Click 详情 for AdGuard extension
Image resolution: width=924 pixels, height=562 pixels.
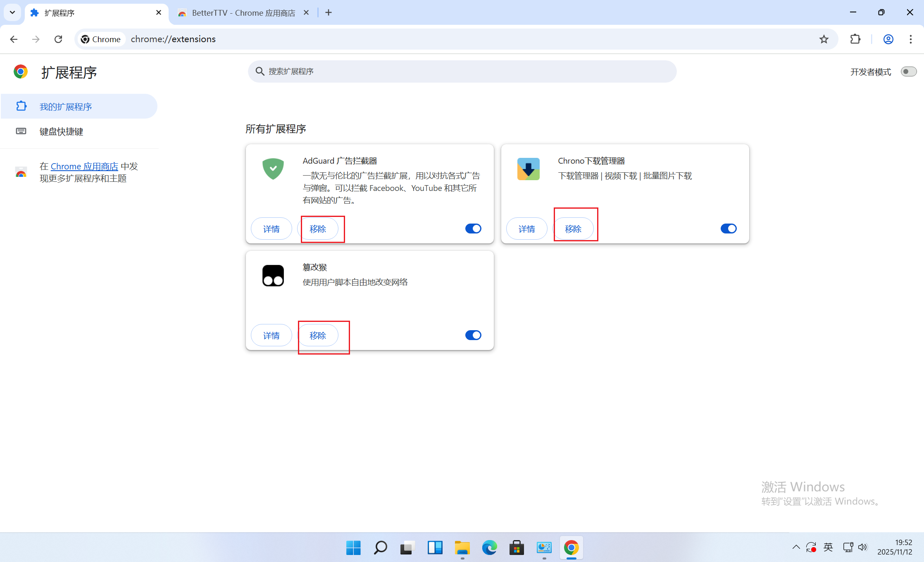[271, 229]
